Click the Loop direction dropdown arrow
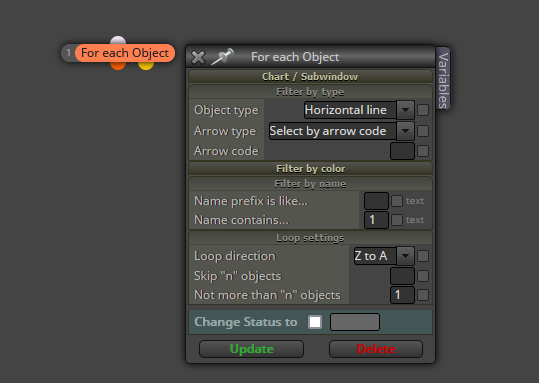 tap(405, 256)
